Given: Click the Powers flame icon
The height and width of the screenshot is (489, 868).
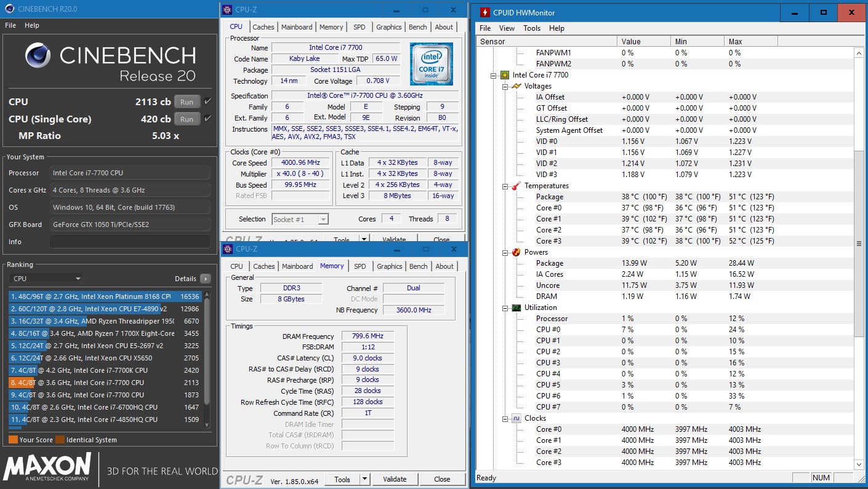Looking at the screenshot, I should (516, 252).
